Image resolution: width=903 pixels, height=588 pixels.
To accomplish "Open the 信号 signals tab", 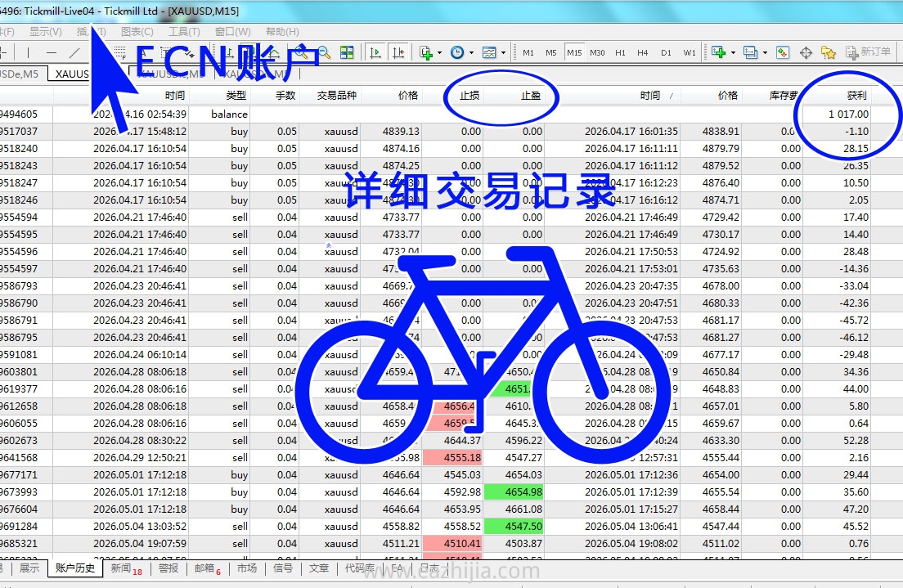I will click(283, 568).
